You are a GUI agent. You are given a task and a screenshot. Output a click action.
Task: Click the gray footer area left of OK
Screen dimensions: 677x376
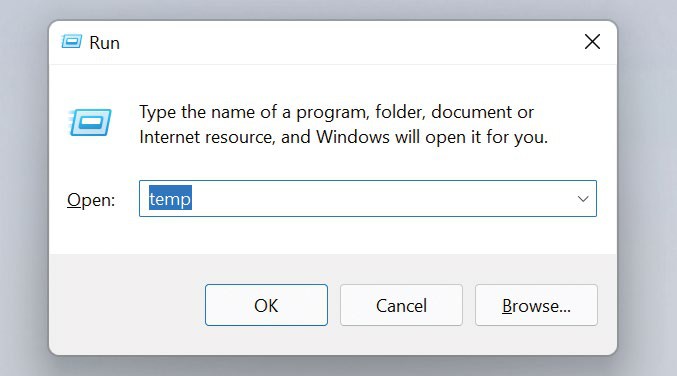pyautogui.click(x=127, y=304)
